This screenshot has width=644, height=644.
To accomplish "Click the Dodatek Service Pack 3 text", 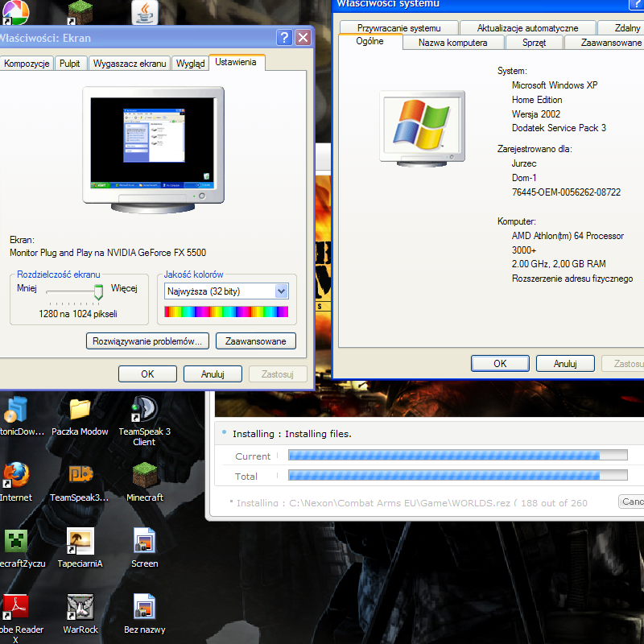I will 559,128.
